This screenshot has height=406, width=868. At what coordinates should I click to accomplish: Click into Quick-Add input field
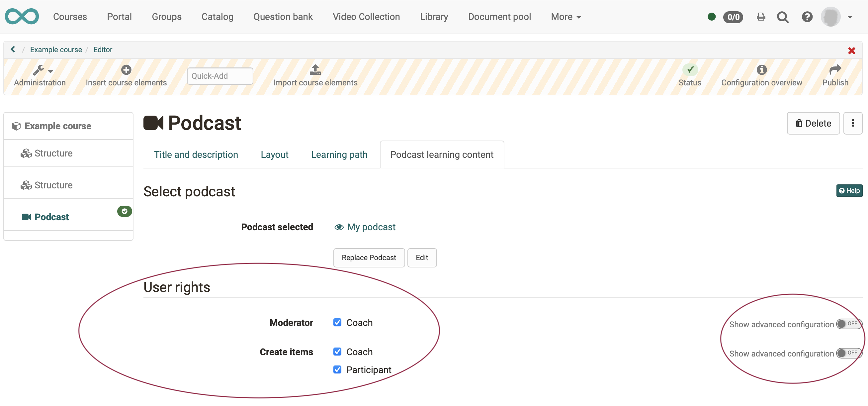pyautogui.click(x=220, y=76)
